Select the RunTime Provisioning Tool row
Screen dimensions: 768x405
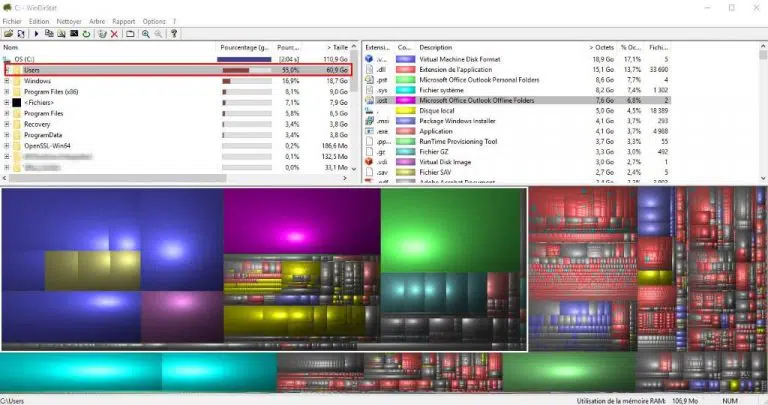click(517, 142)
